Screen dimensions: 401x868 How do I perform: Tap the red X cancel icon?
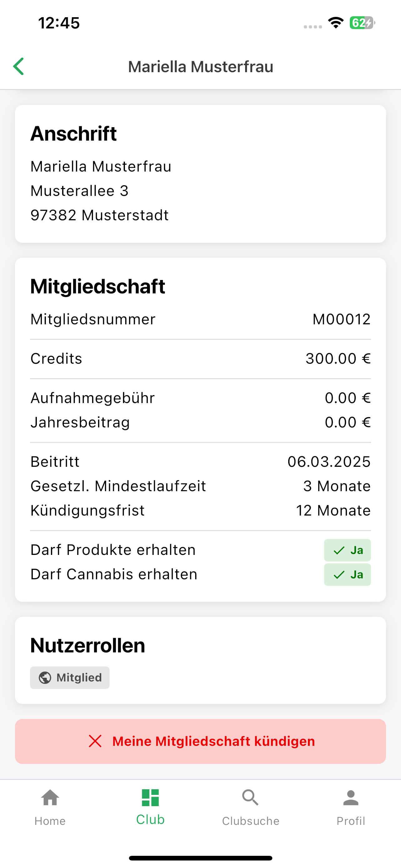95,741
